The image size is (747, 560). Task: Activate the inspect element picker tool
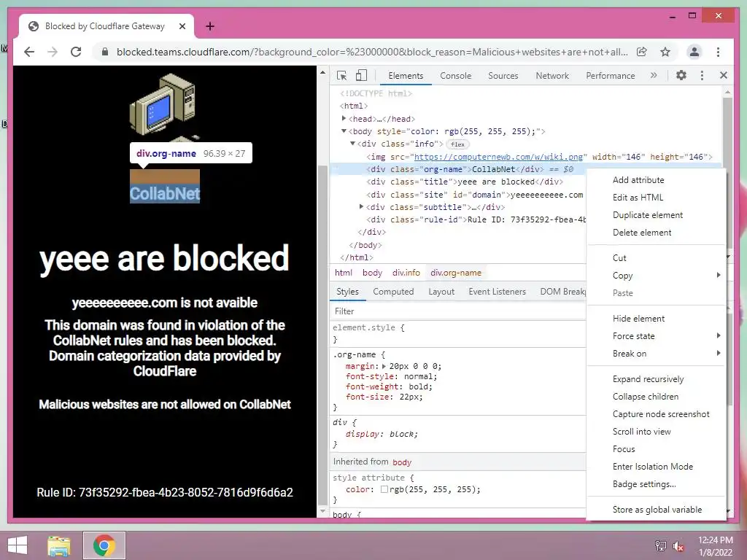341,75
